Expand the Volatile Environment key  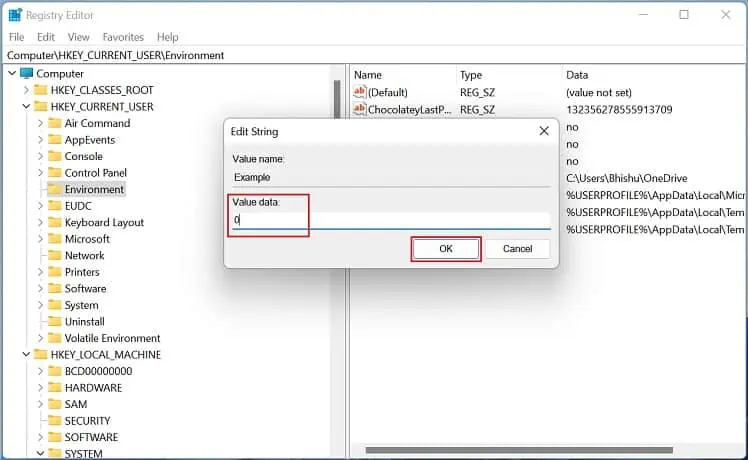[x=40, y=338]
